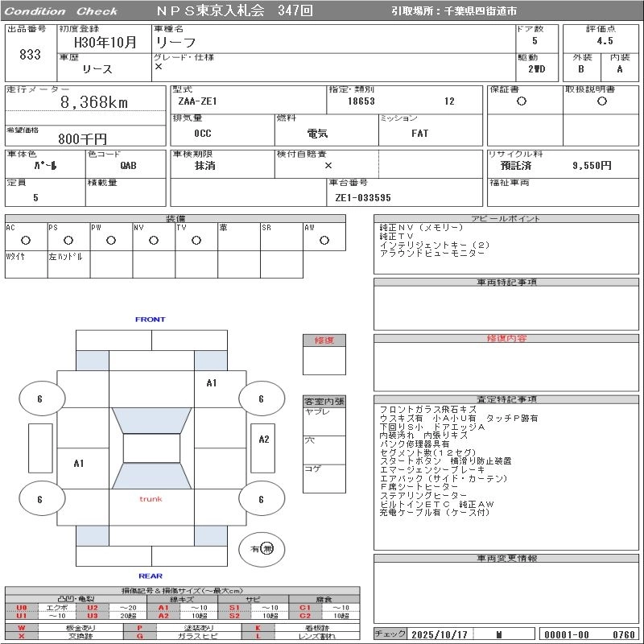Click the asking price 800千円

click(x=82, y=138)
